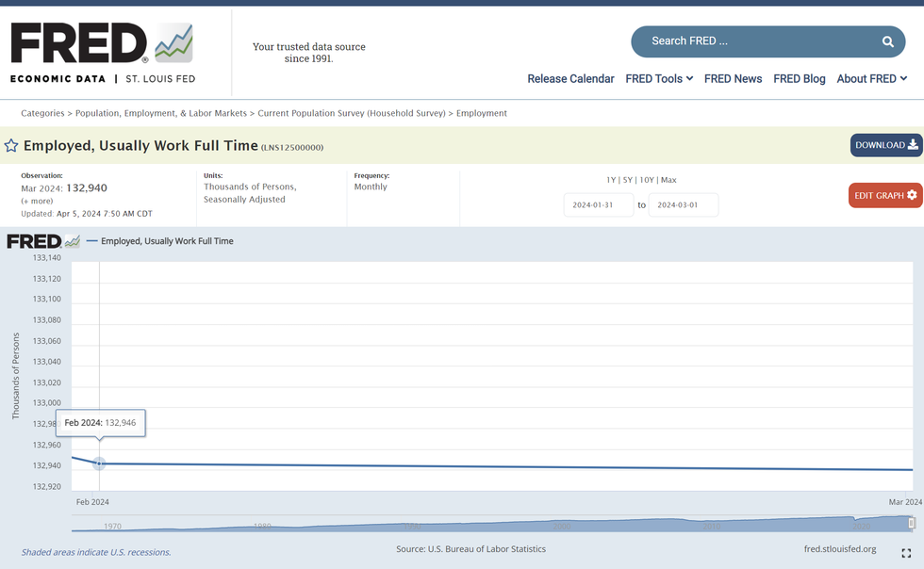
Task: Open the Release Calendar page
Action: pos(570,79)
